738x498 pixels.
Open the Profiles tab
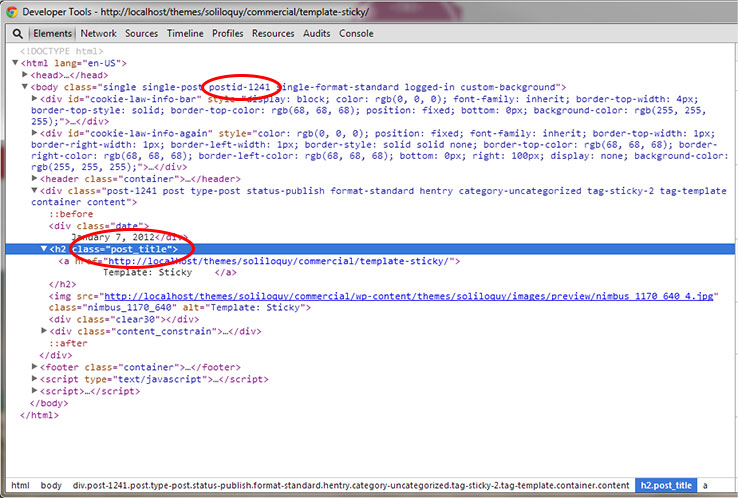227,33
